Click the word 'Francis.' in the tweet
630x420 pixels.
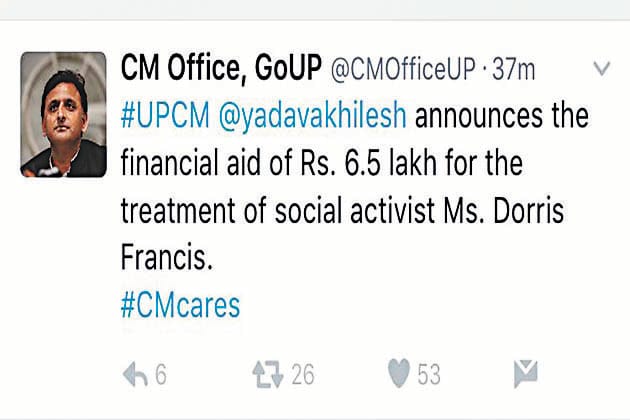166,256
